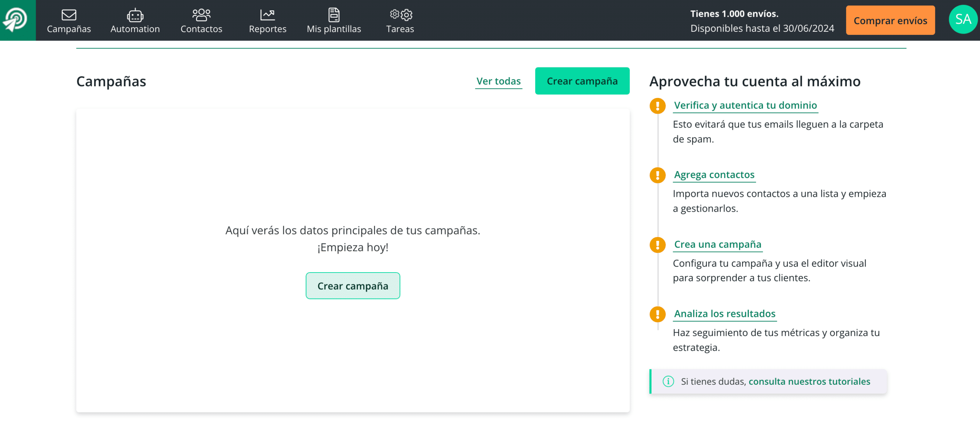980x423 pixels.
Task: Open the SA user avatar menu
Action: pyautogui.click(x=963, y=20)
